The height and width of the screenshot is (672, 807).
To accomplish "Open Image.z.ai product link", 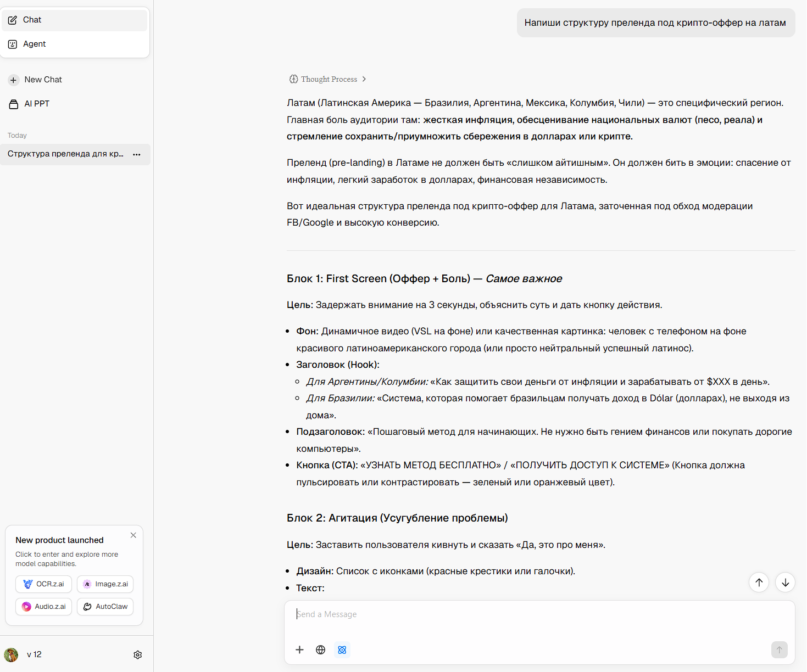I will [x=105, y=584].
